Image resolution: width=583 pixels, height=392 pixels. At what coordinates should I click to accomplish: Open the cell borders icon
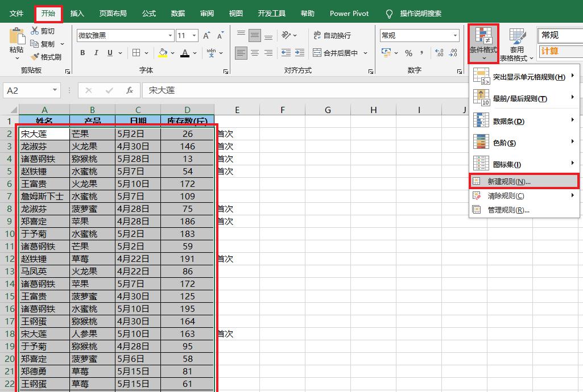pos(136,53)
